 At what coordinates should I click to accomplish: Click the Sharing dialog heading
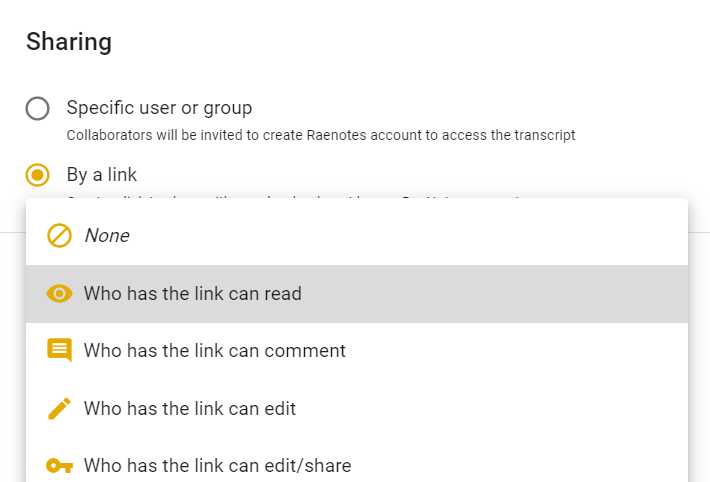(69, 42)
